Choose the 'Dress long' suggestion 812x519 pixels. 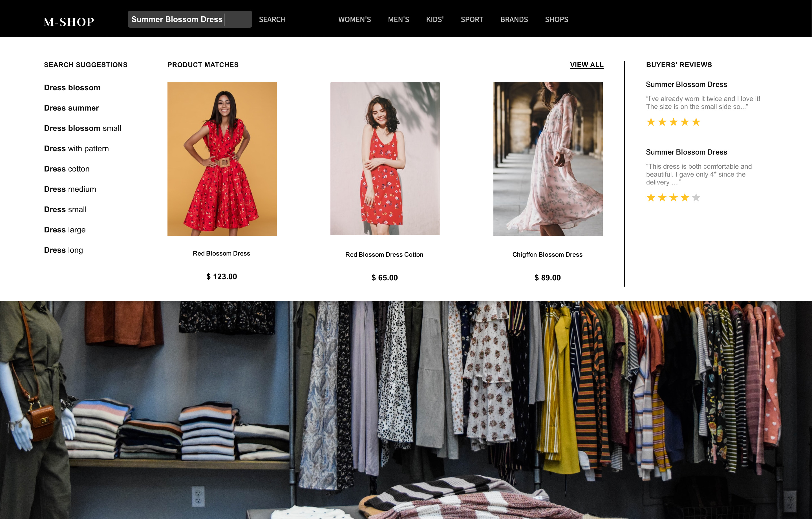coord(63,250)
